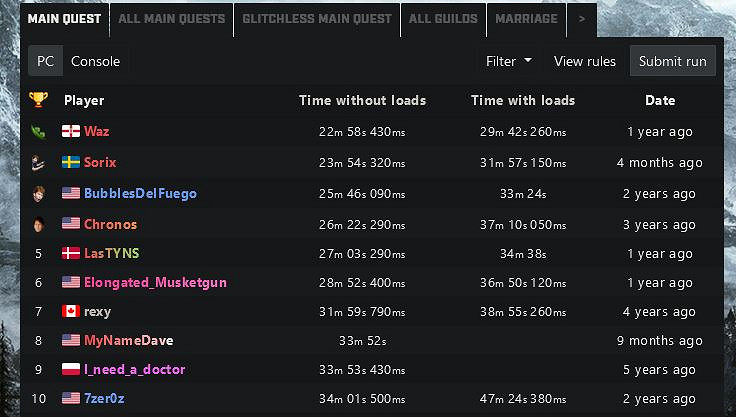This screenshot has height=417, width=736.
Task: Switch to the Console platform
Action: point(95,61)
